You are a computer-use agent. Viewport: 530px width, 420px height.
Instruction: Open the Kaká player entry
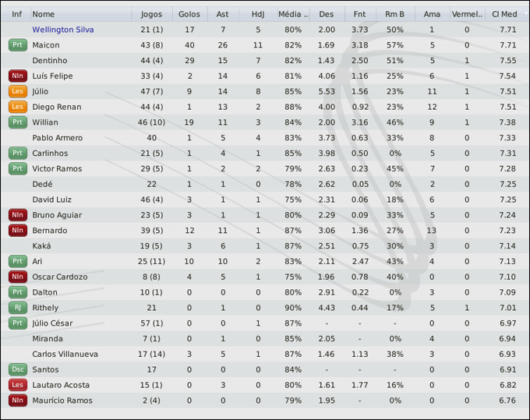[x=41, y=245]
